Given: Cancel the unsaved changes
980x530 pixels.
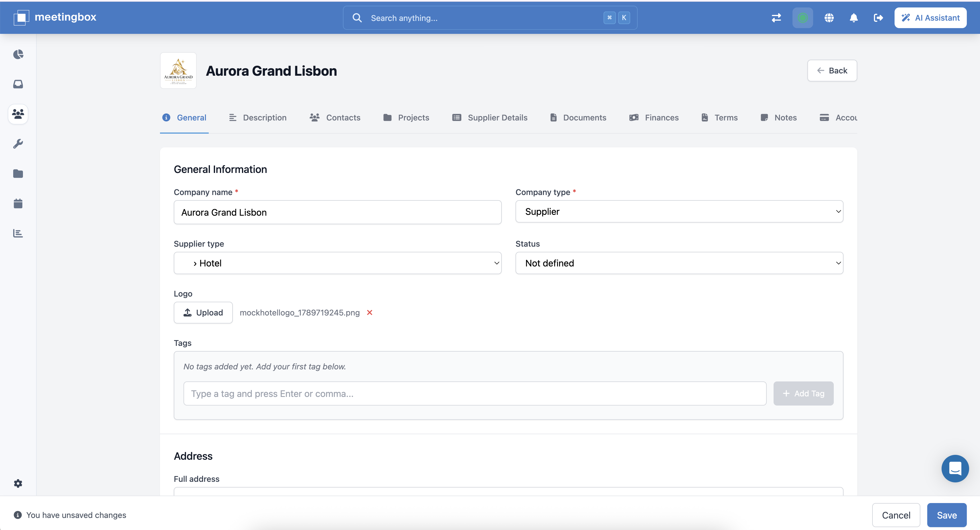Looking at the screenshot, I should (x=896, y=515).
